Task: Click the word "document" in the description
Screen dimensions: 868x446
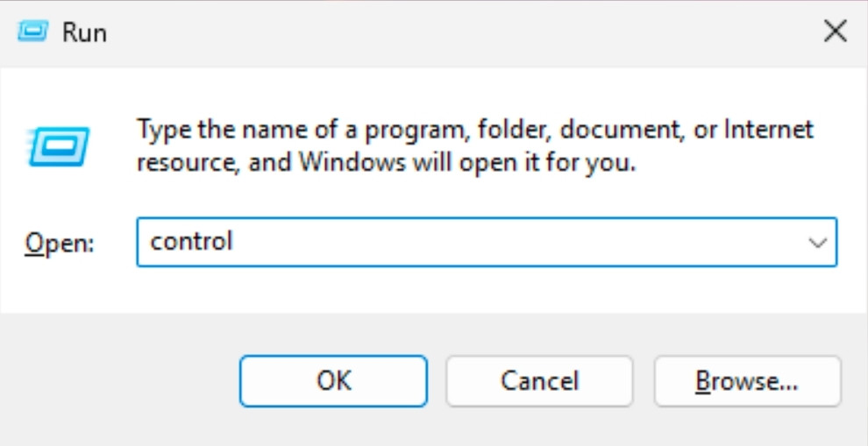Action: 619,131
